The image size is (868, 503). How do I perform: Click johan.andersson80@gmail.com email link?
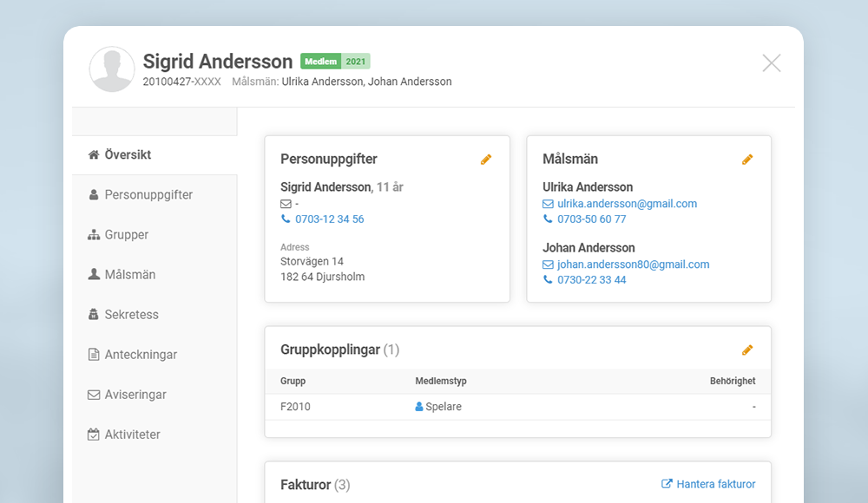[x=633, y=265]
